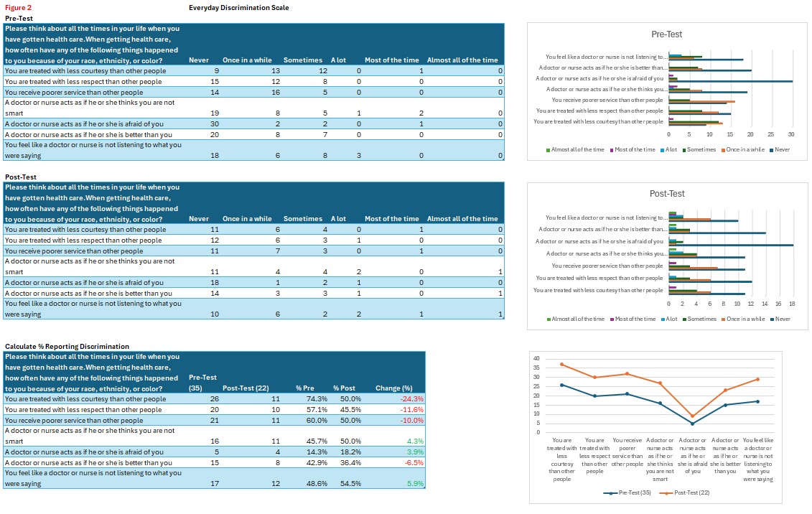Click the 'Change (%)' column header

[393, 388]
